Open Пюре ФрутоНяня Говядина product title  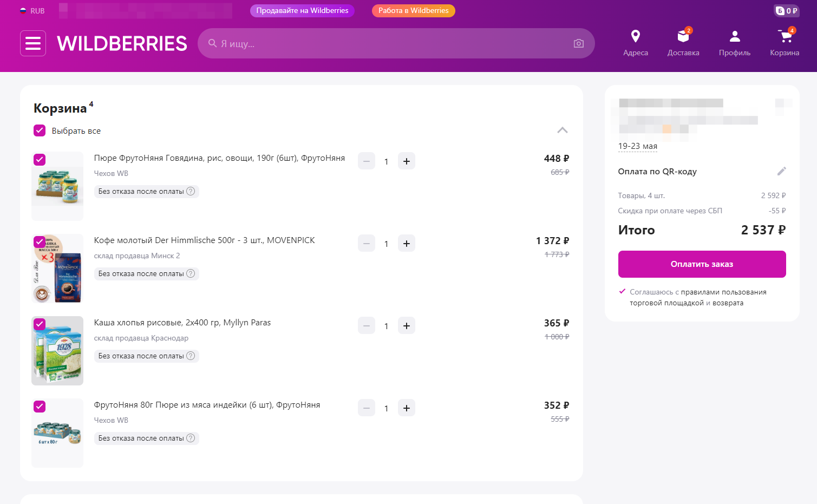(x=219, y=158)
